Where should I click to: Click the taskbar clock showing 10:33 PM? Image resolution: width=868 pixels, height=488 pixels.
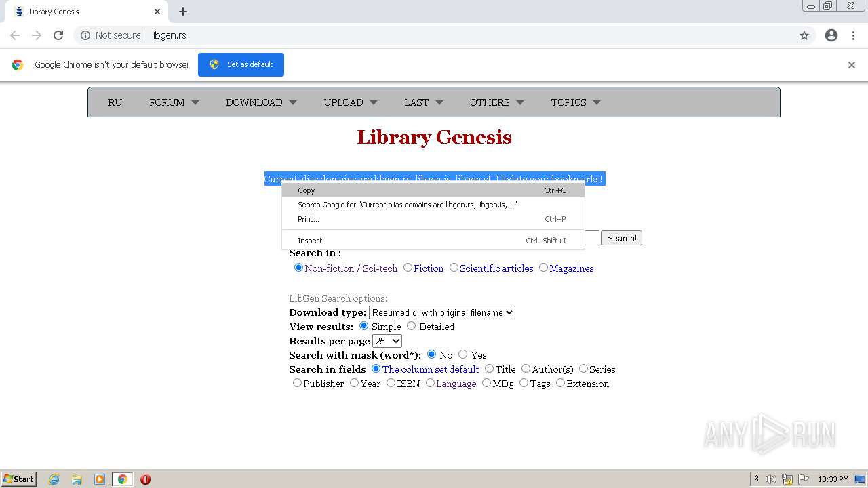click(833, 479)
